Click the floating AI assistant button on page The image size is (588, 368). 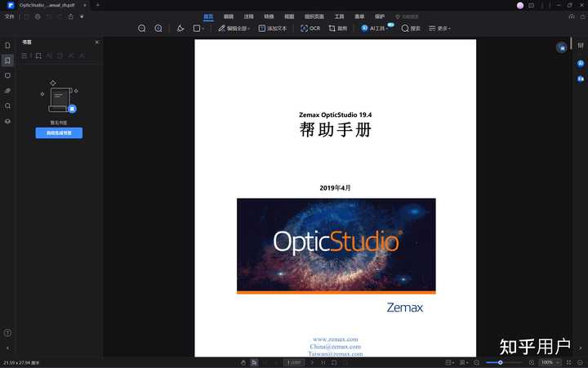561,47
